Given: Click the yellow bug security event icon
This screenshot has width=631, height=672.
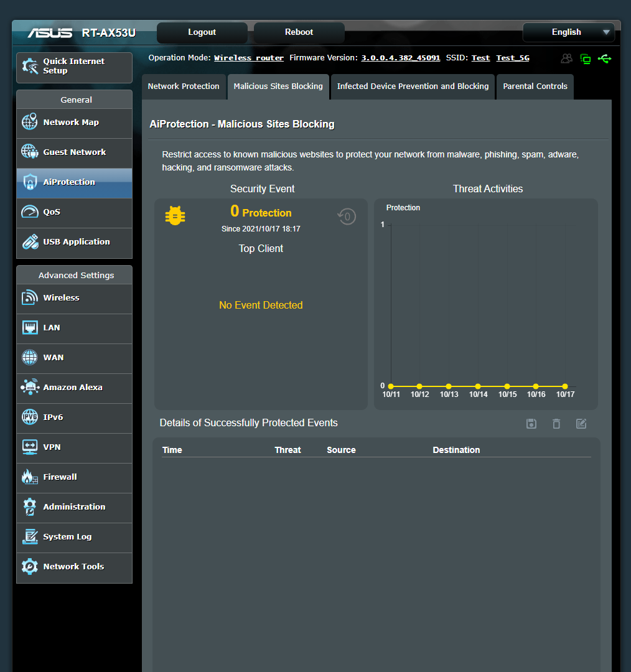Looking at the screenshot, I should coord(175,215).
